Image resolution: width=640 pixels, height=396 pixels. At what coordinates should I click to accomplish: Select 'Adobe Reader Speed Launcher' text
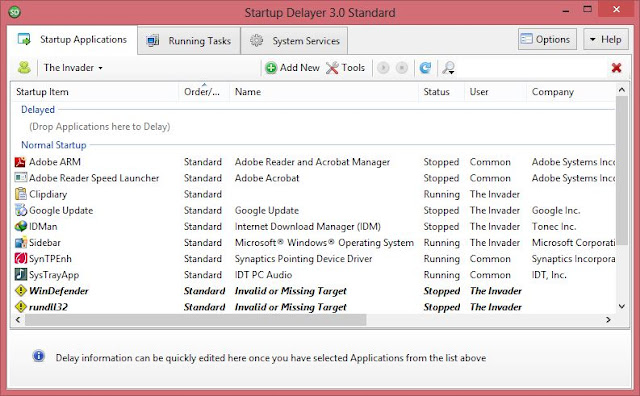pos(94,178)
